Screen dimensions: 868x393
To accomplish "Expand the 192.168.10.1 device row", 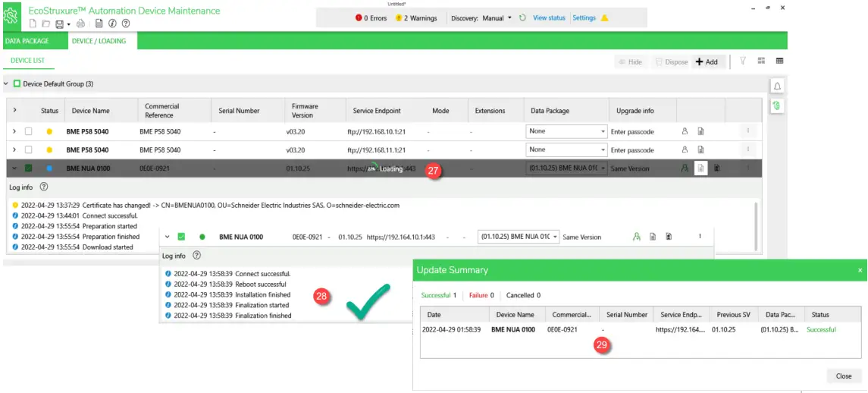I will coord(14,131).
